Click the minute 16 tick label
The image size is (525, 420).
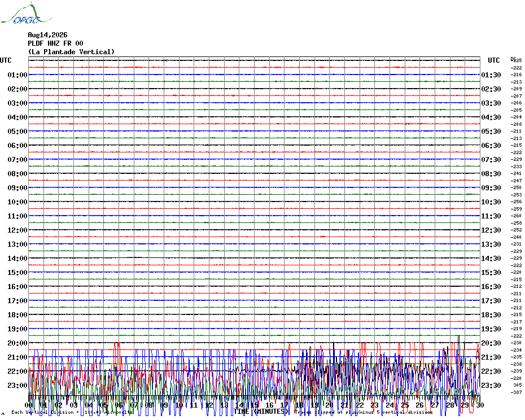coord(269,405)
